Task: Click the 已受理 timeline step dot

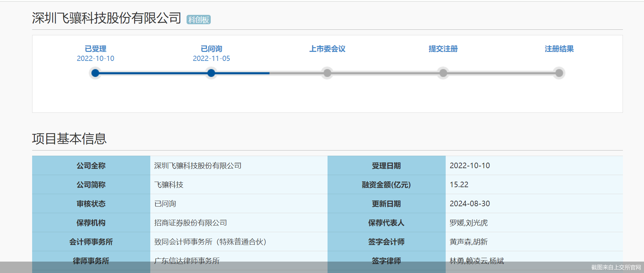Action: 95,73
